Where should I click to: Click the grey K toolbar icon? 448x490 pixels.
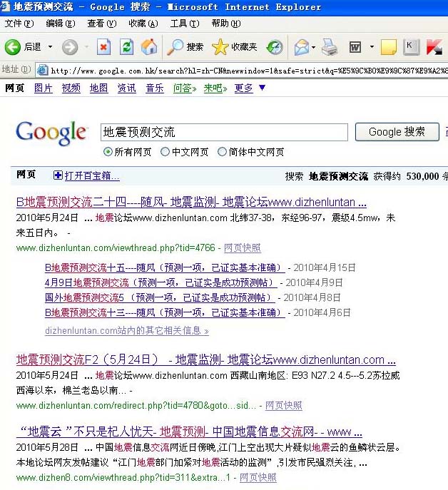(x=411, y=47)
